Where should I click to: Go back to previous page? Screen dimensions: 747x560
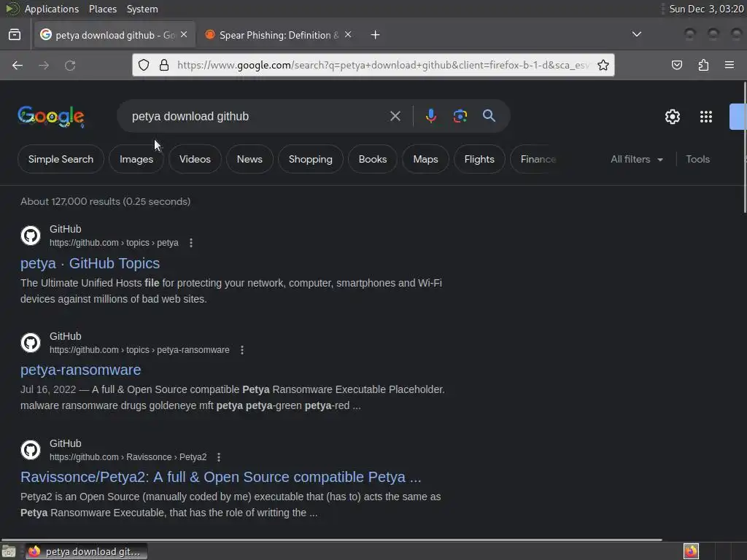pyautogui.click(x=18, y=65)
